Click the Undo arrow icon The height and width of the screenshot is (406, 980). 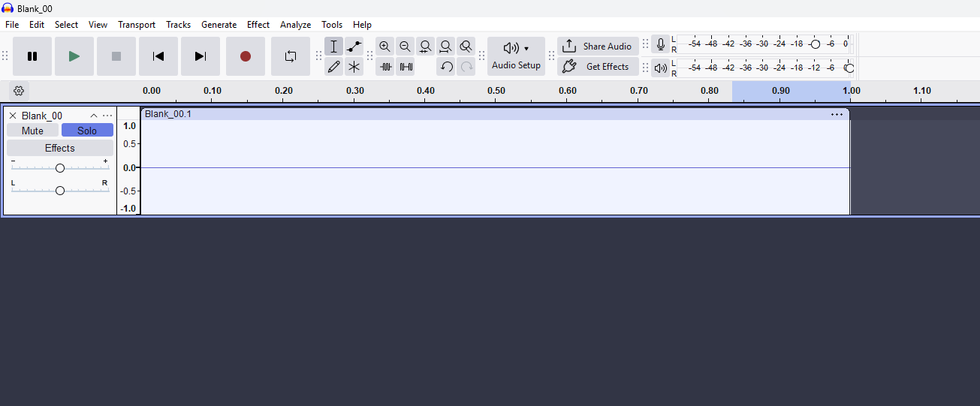point(446,67)
